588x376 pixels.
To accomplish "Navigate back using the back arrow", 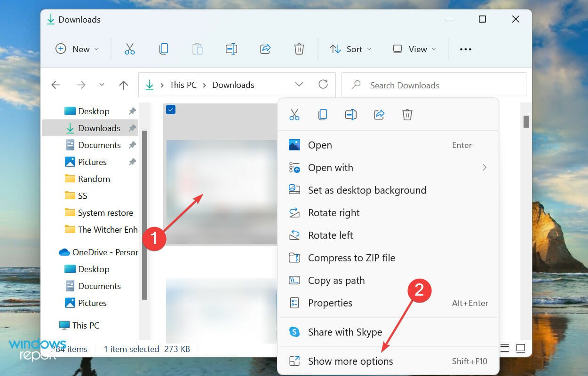I will [x=56, y=85].
